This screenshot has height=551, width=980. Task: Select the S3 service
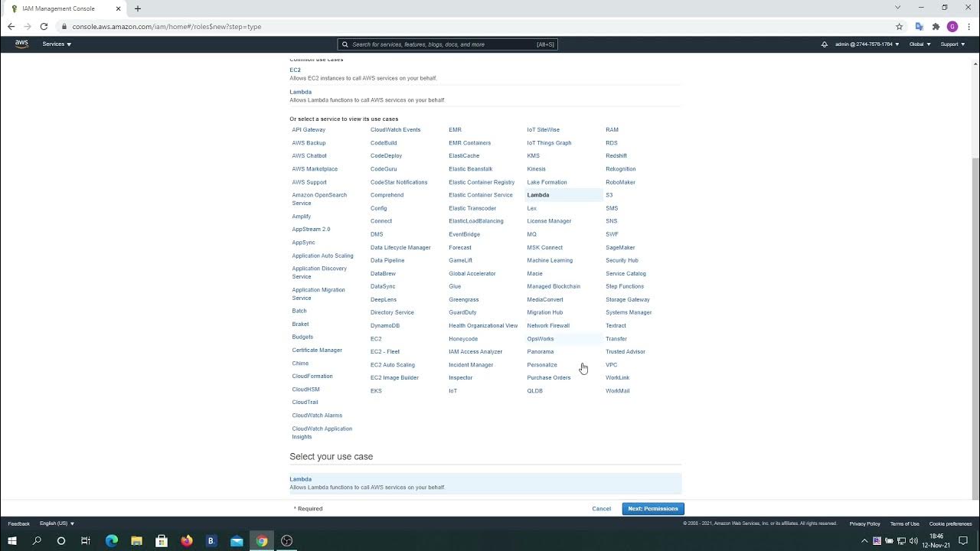click(609, 195)
